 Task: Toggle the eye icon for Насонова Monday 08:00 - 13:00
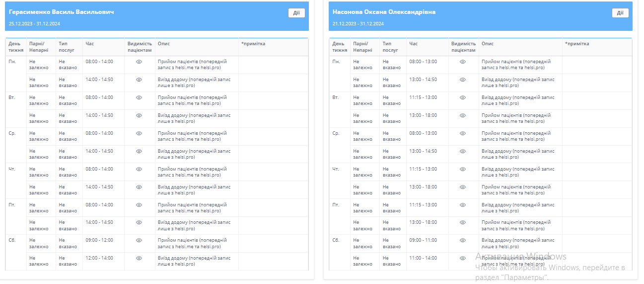[x=463, y=62]
